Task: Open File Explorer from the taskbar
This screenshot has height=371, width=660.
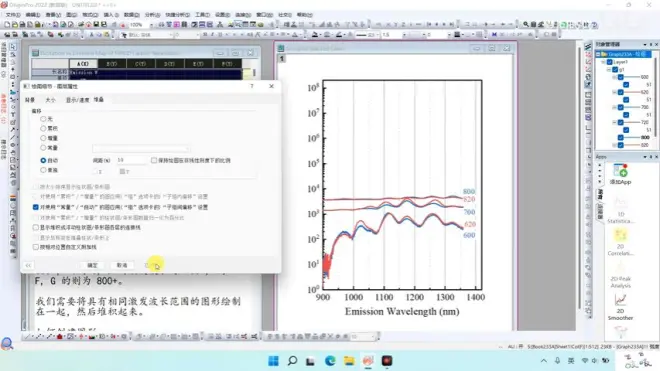Action: 349,360
